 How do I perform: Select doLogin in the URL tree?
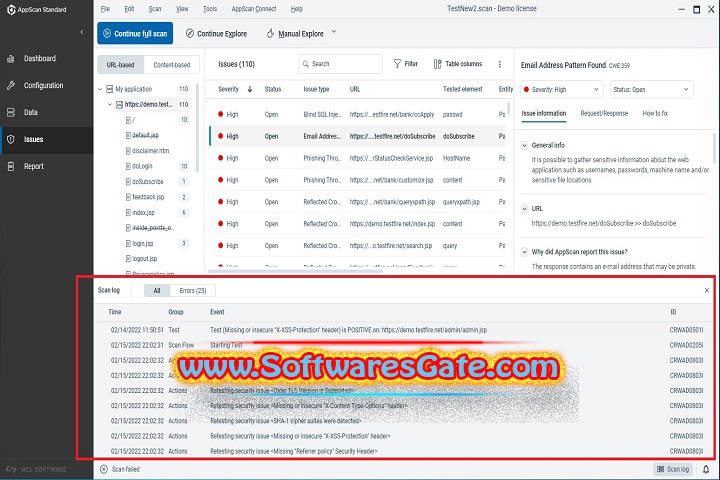tap(142, 166)
